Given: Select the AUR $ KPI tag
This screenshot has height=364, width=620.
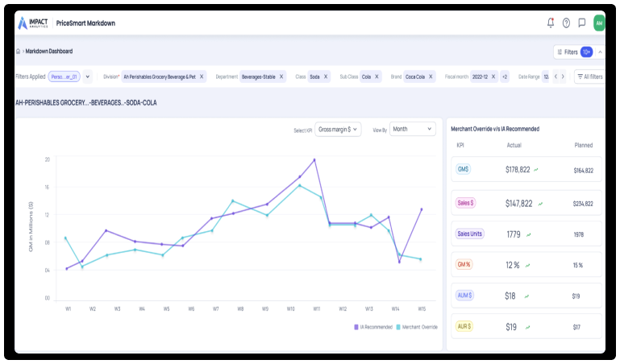Looking at the screenshot, I should (464, 326).
